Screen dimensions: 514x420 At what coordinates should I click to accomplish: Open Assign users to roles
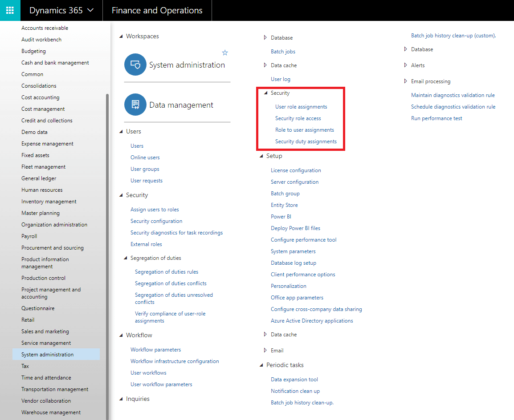click(x=155, y=210)
